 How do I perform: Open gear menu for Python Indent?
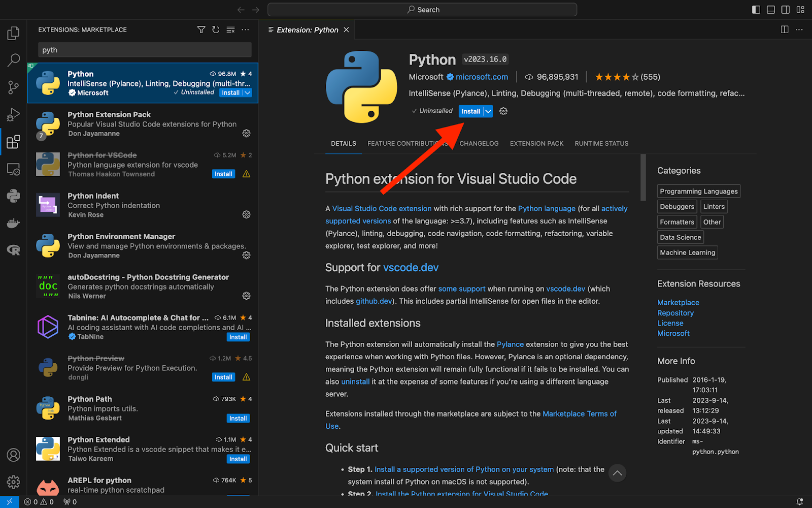246,214
